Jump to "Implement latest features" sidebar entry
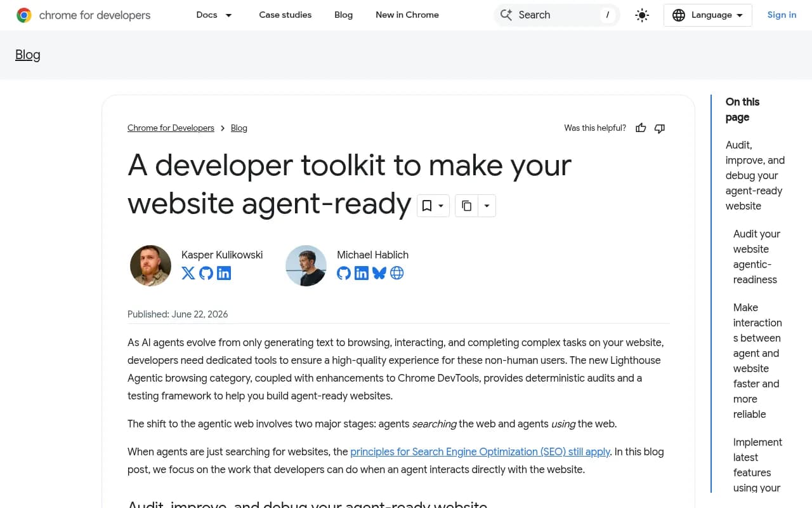812x508 pixels. tap(757, 465)
